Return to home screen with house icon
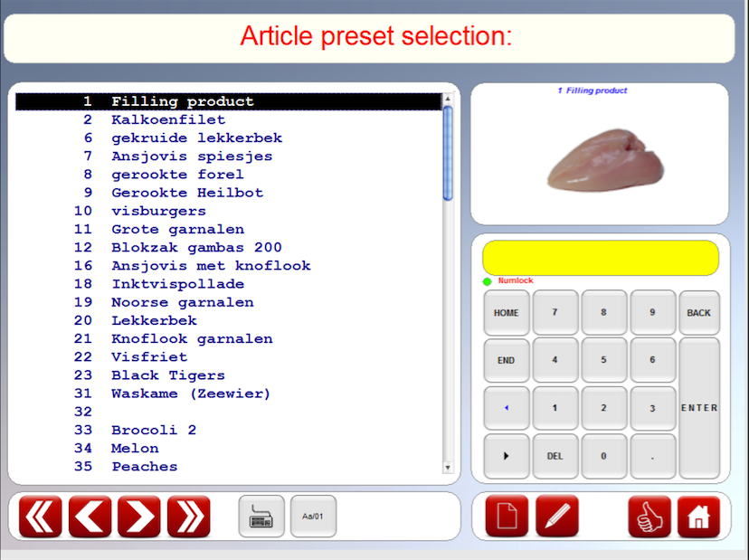Screen dimensions: 749x560 [x=698, y=517]
